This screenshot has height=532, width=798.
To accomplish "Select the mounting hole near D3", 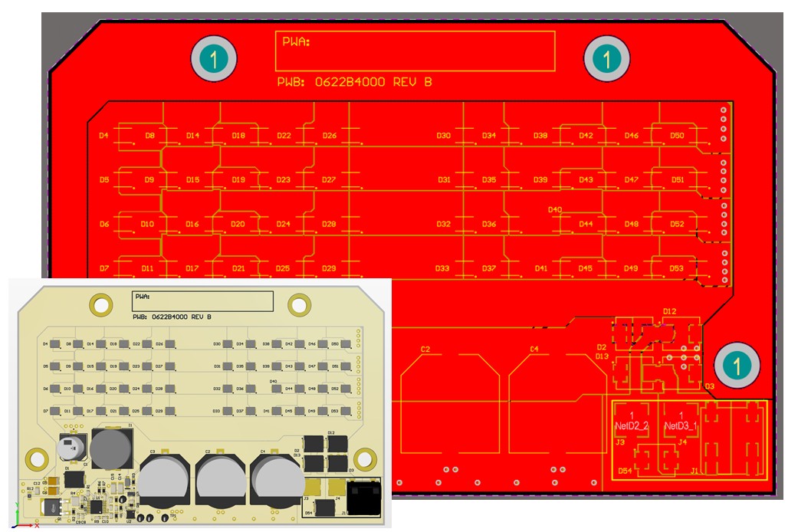I will point(737,365).
